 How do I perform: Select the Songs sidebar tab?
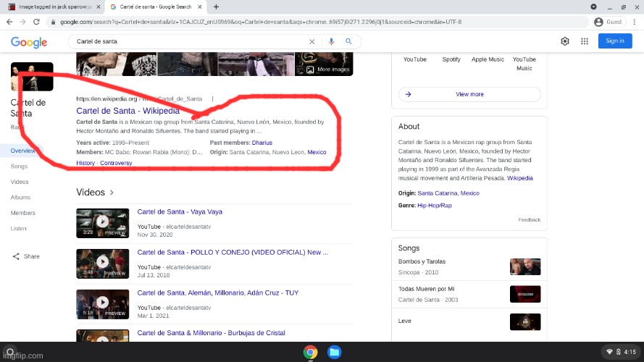pyautogui.click(x=19, y=167)
